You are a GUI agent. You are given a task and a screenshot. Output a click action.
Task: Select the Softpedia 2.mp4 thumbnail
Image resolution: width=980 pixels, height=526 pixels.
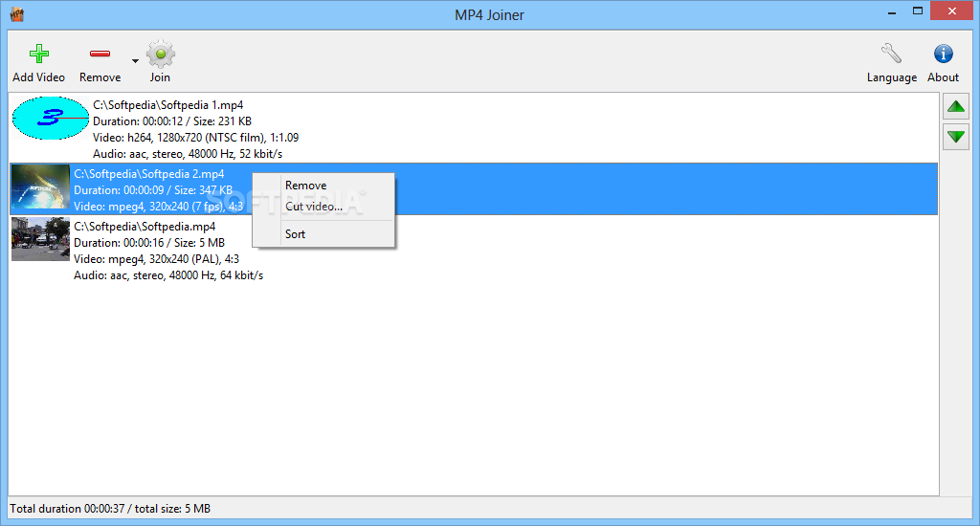click(x=40, y=186)
